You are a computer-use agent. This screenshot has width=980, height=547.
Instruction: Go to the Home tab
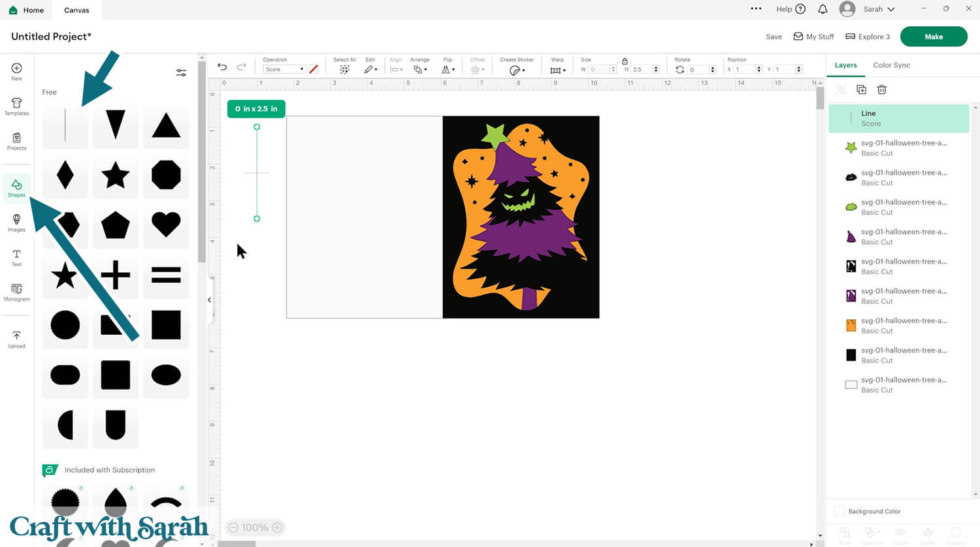pos(26,10)
